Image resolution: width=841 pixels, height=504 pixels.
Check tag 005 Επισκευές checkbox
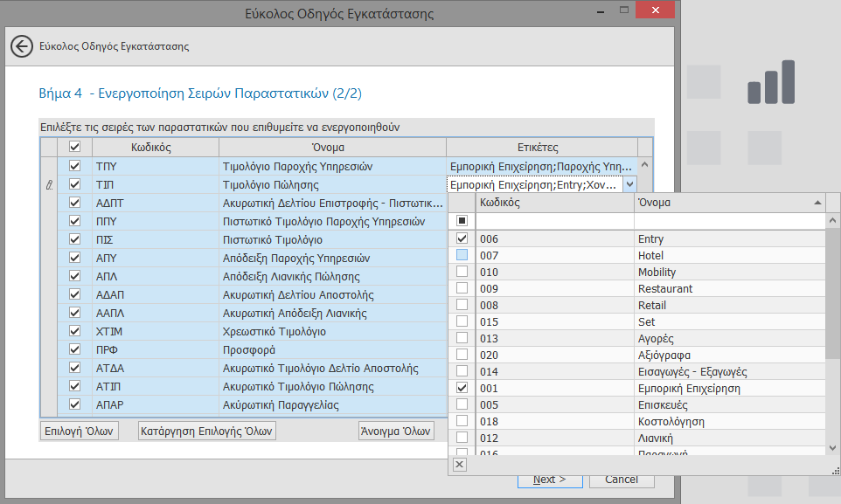point(462,404)
